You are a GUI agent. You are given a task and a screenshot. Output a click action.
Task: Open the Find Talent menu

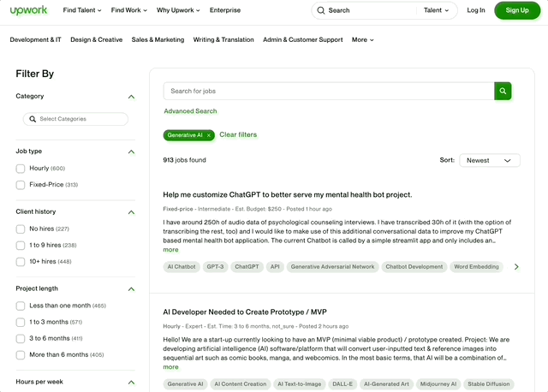82,10
